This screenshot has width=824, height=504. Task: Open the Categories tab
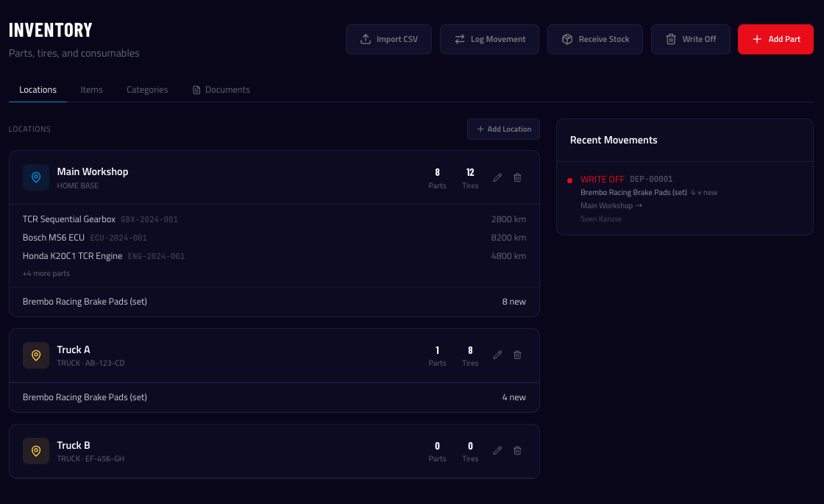click(x=147, y=90)
